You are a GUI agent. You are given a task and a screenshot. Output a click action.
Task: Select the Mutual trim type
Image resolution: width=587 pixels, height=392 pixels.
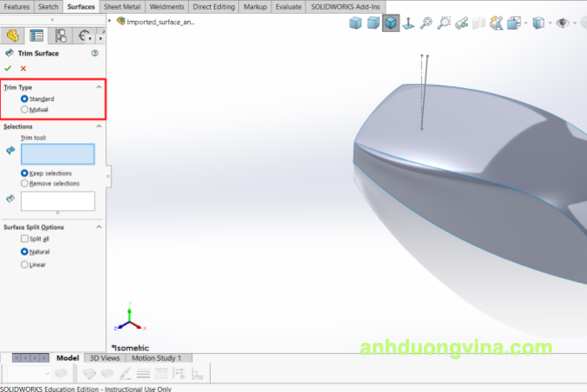(x=24, y=110)
